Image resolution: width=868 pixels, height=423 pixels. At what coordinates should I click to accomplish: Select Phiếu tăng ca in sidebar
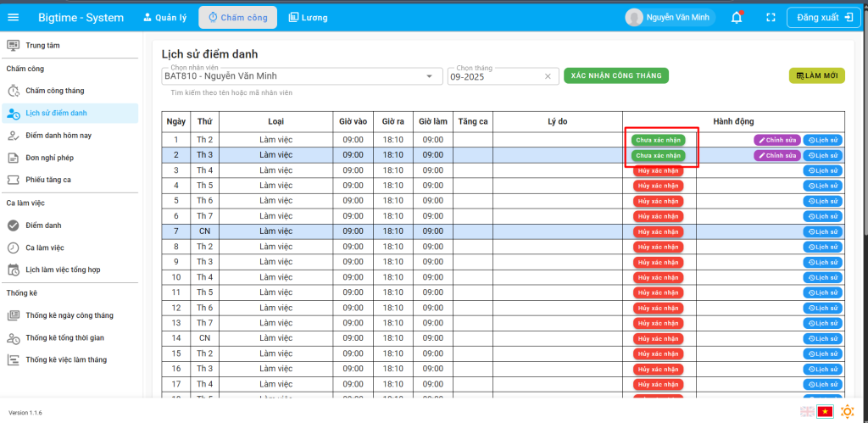47,180
